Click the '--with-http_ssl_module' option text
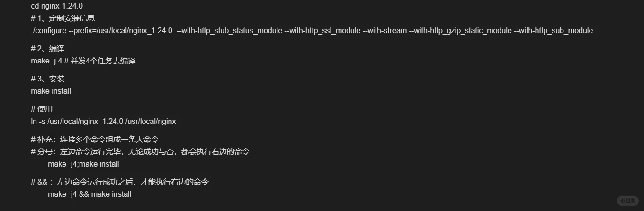Image resolution: width=644 pixels, height=211 pixels. coord(322,31)
